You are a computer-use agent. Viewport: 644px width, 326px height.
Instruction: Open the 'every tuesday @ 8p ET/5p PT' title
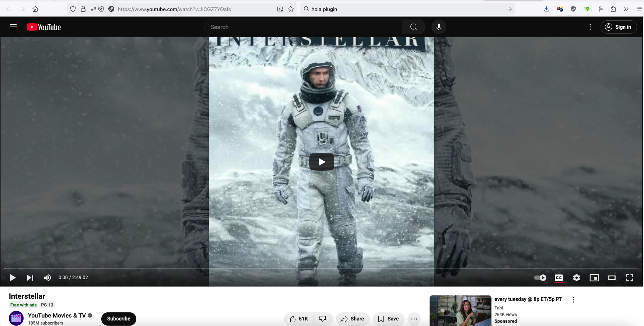(x=528, y=299)
